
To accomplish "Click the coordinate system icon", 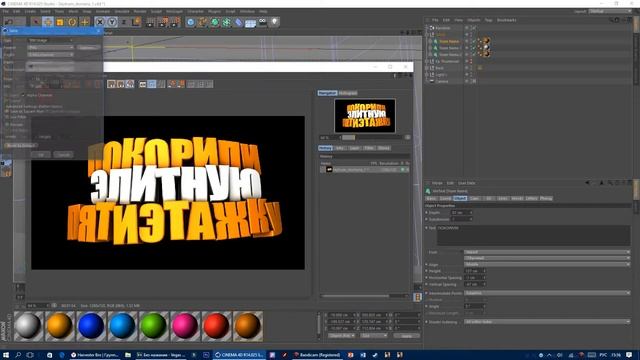I will pyautogui.click(x=136, y=22).
